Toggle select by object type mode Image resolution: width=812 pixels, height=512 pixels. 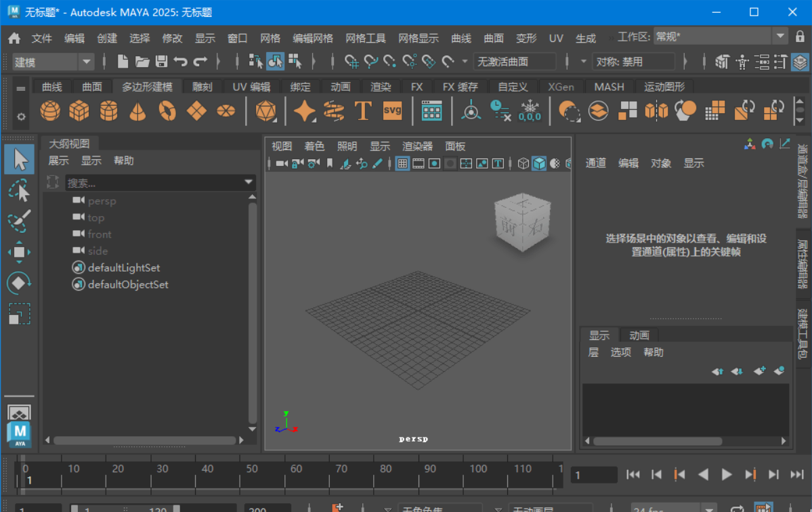(275, 62)
